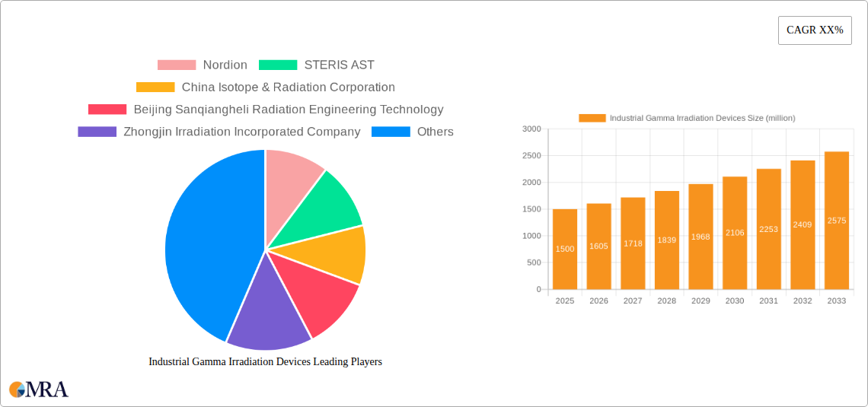Click the 2025 x-axis year label
This screenshot has height=407, width=868.
[x=565, y=300]
